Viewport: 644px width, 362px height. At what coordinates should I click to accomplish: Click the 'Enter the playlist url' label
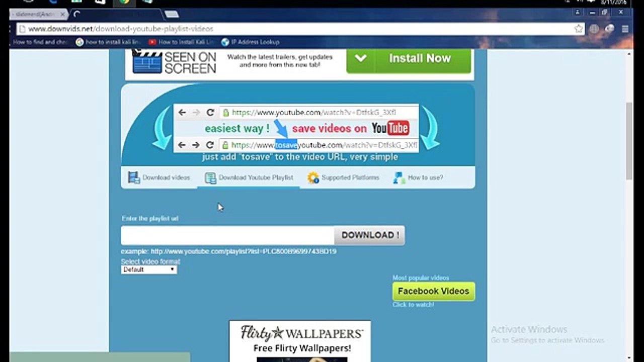[150, 219]
